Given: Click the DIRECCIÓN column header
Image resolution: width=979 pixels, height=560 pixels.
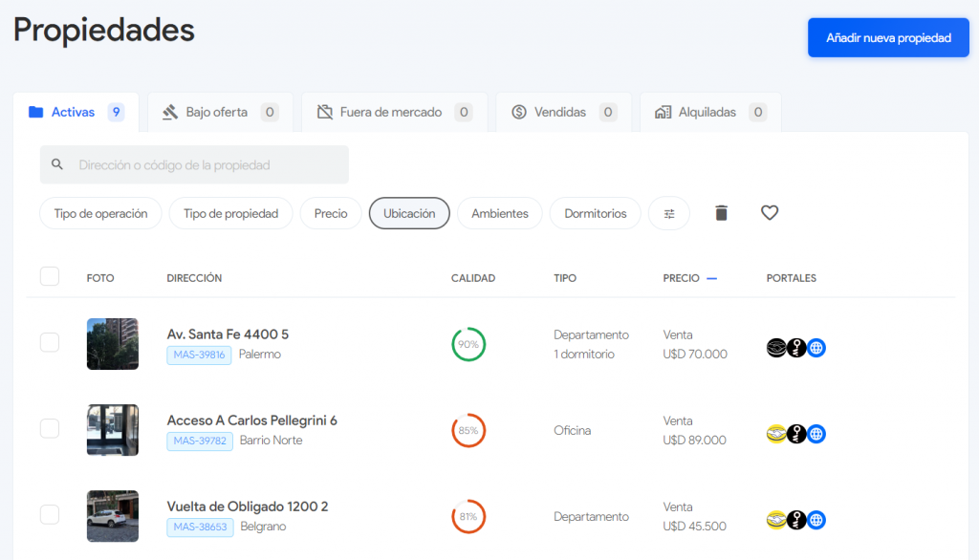Looking at the screenshot, I should [x=194, y=278].
